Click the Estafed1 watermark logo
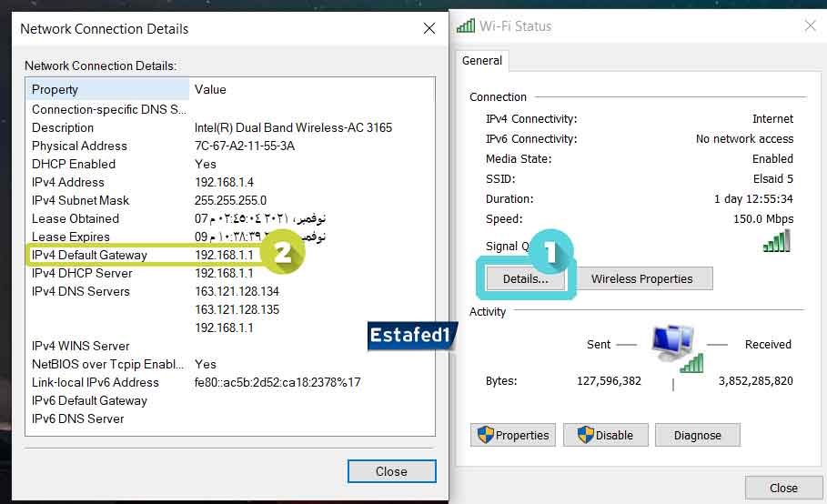Screen dimensions: 827x504 pos(410,336)
